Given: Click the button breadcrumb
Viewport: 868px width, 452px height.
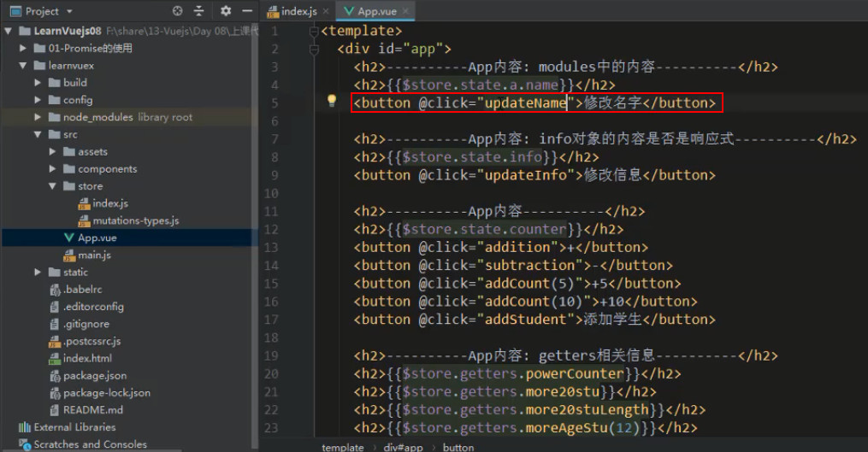Looking at the screenshot, I should pyautogui.click(x=458, y=447).
